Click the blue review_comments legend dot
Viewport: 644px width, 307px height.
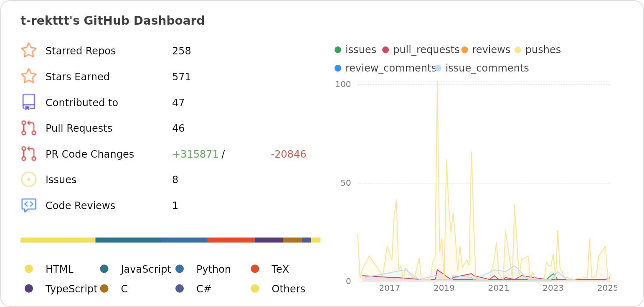(338, 68)
